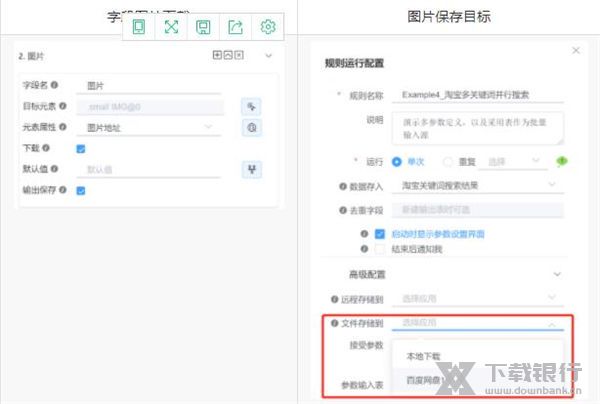The height and width of the screenshot is (404, 600).
Task: Click the icon beside 元素属性 dropdown
Action: point(251,128)
